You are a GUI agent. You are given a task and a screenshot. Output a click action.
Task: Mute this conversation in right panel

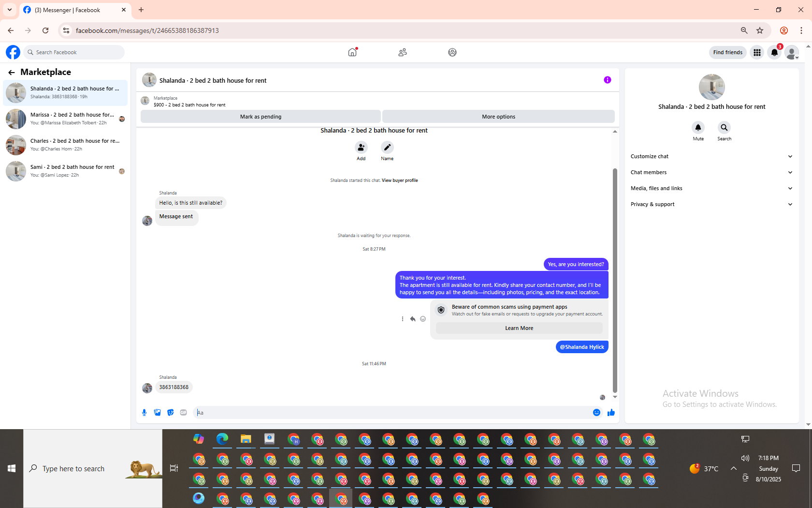[698, 127]
